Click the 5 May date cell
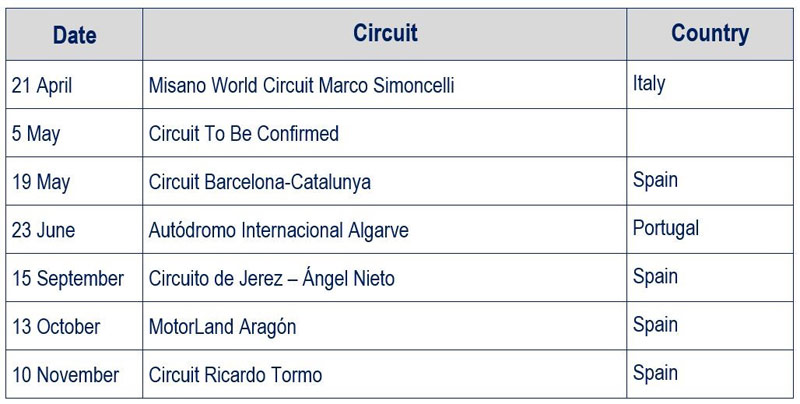The height and width of the screenshot is (404, 800). (36, 134)
